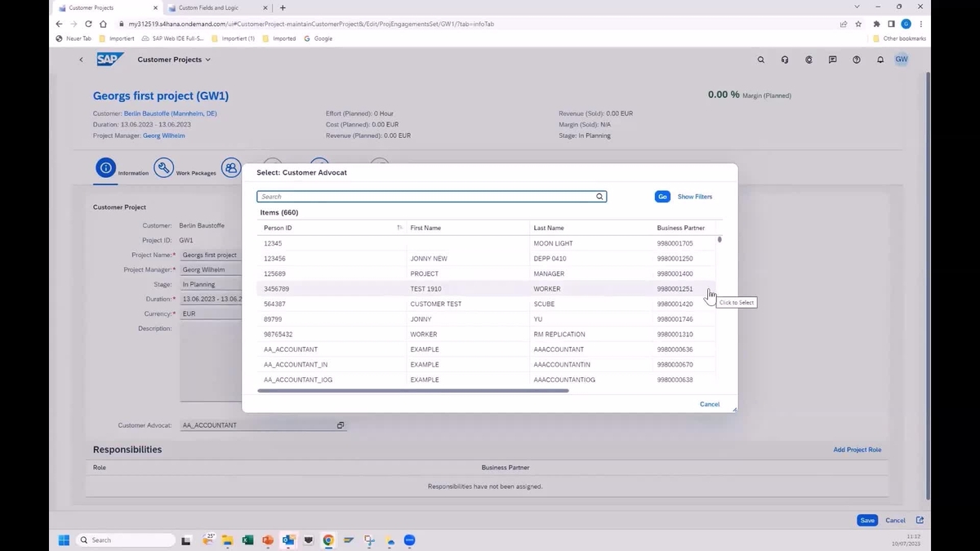The image size is (980, 551).
Task: Click the Information tab icon
Action: tap(105, 167)
